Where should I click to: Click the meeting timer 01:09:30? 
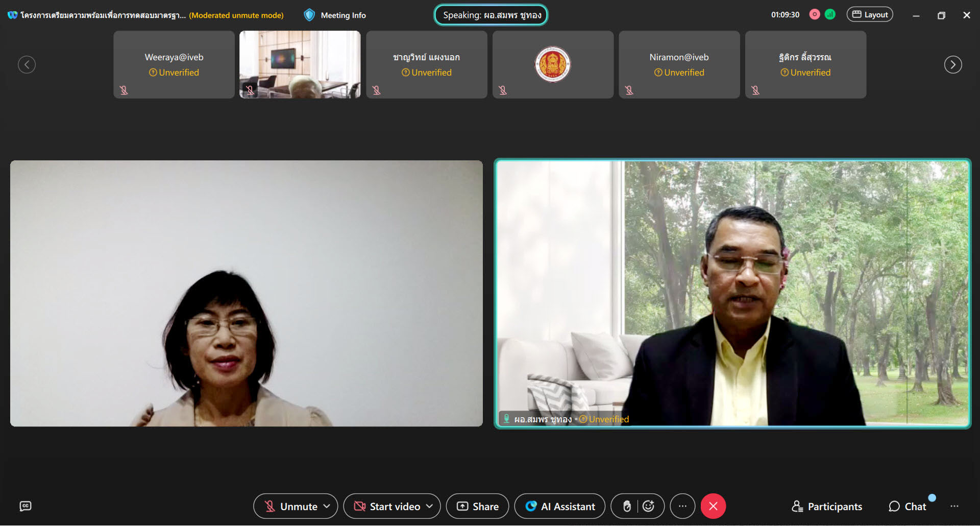tap(785, 15)
